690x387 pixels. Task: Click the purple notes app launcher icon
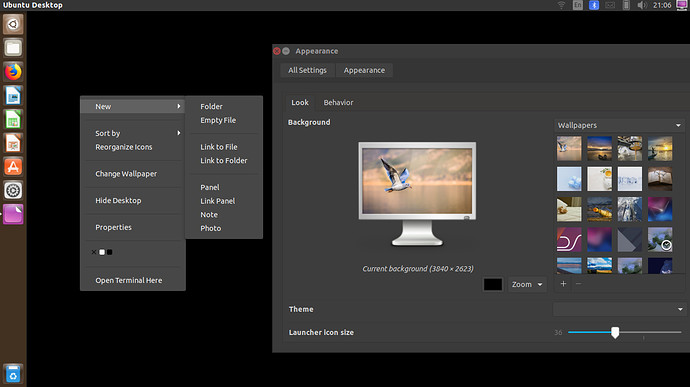13,214
